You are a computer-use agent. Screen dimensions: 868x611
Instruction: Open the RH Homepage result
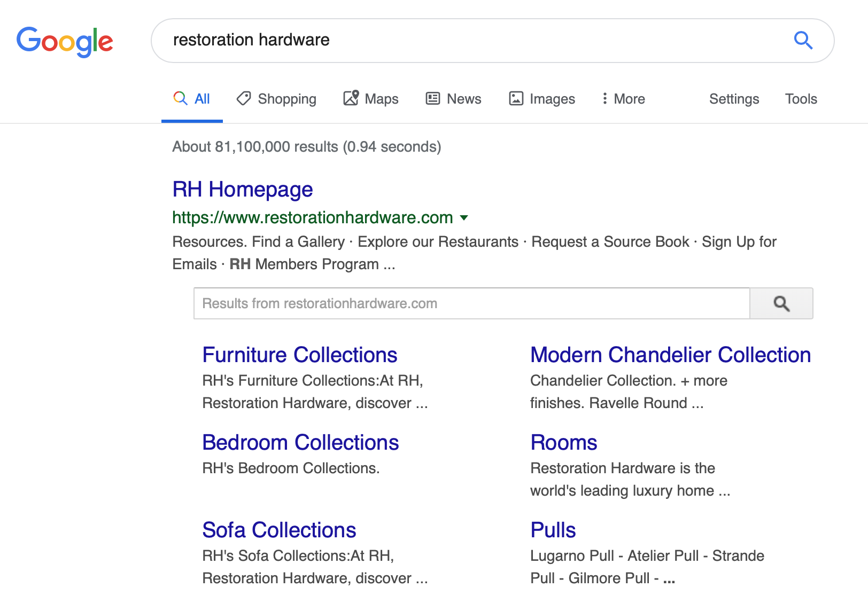tap(242, 190)
